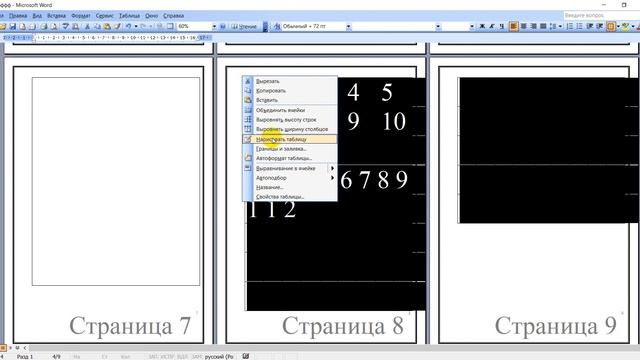Open a file with the folder icon
This screenshot has height=360, width=640.
coord(2,27)
